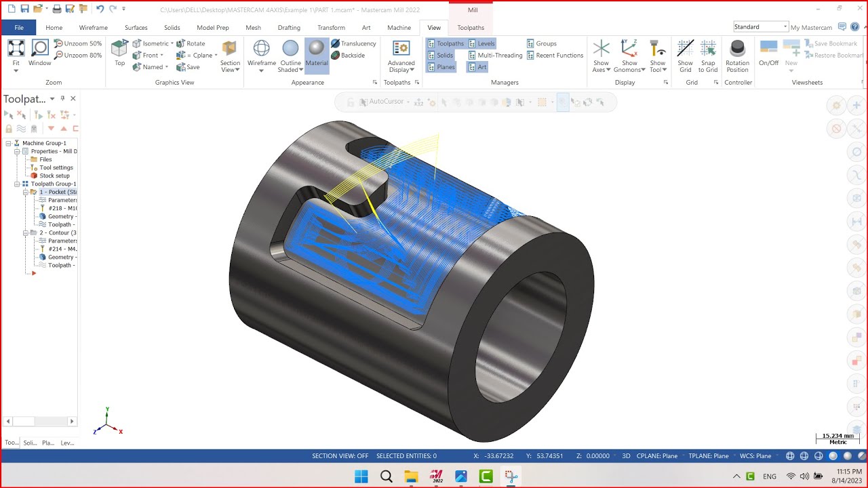Click the tree horizontal scrollbar right arrow
The width and height of the screenshot is (868, 488).
[x=73, y=422]
